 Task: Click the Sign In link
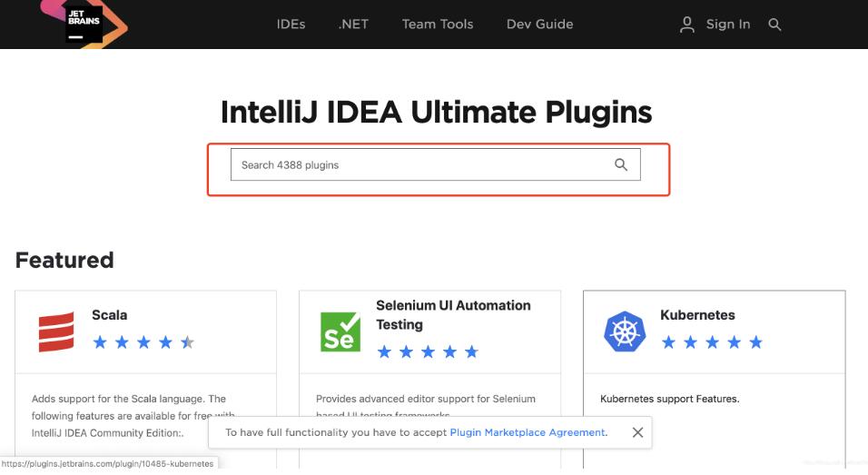(728, 25)
